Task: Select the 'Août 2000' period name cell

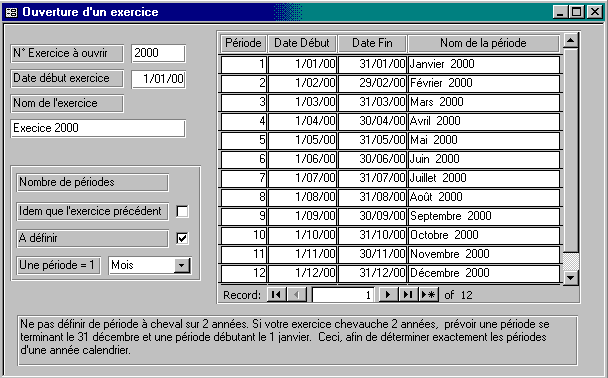Action: tap(484, 197)
